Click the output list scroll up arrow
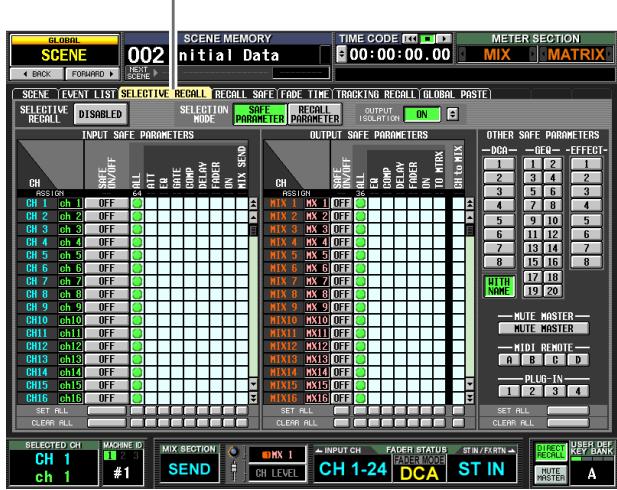This screenshot has height=490, width=617. (470, 216)
